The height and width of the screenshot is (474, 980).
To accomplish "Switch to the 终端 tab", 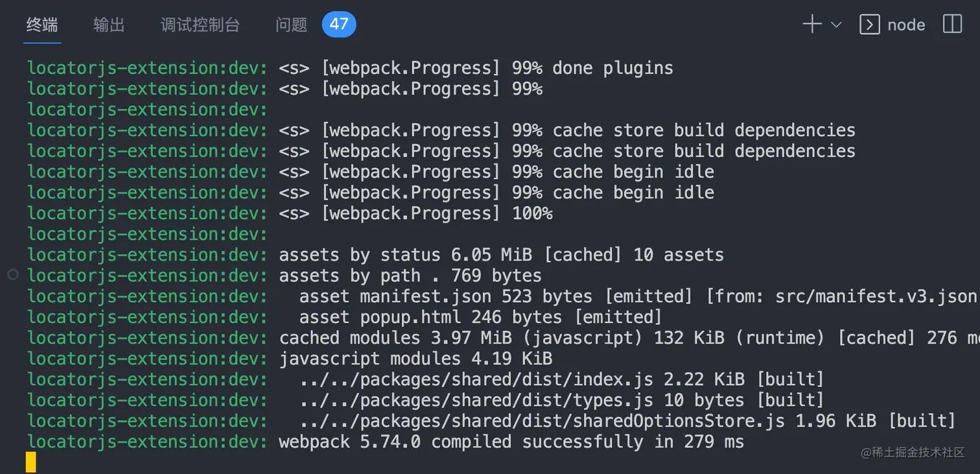I will (42, 25).
